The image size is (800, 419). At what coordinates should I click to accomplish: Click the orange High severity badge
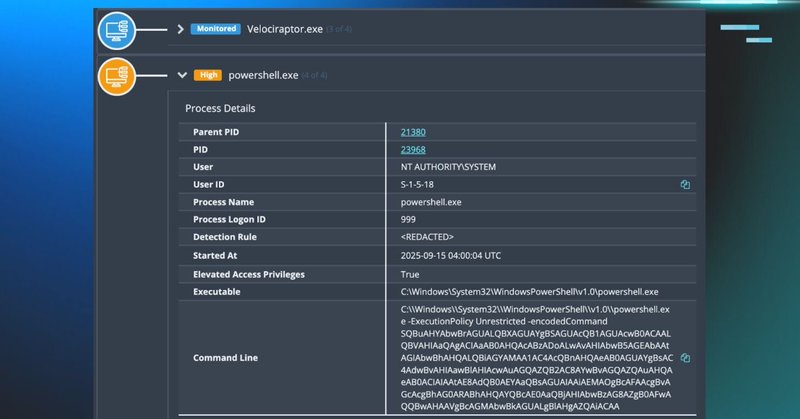[208, 75]
